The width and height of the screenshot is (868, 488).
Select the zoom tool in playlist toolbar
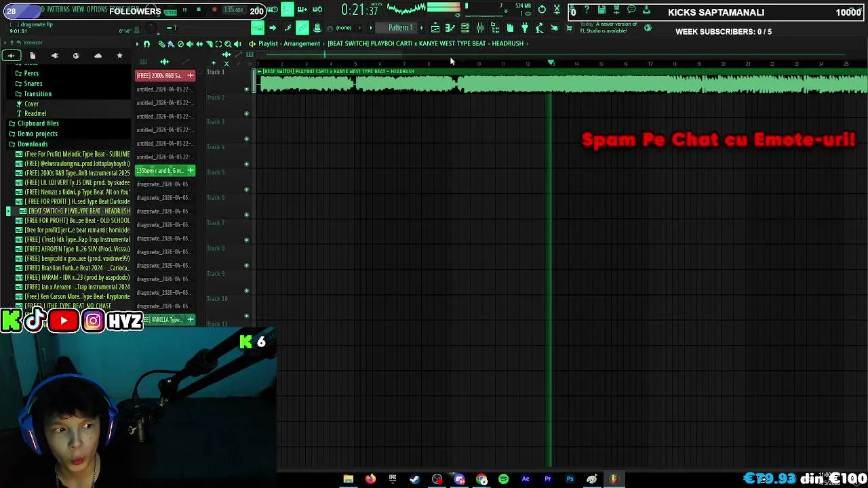click(x=228, y=44)
